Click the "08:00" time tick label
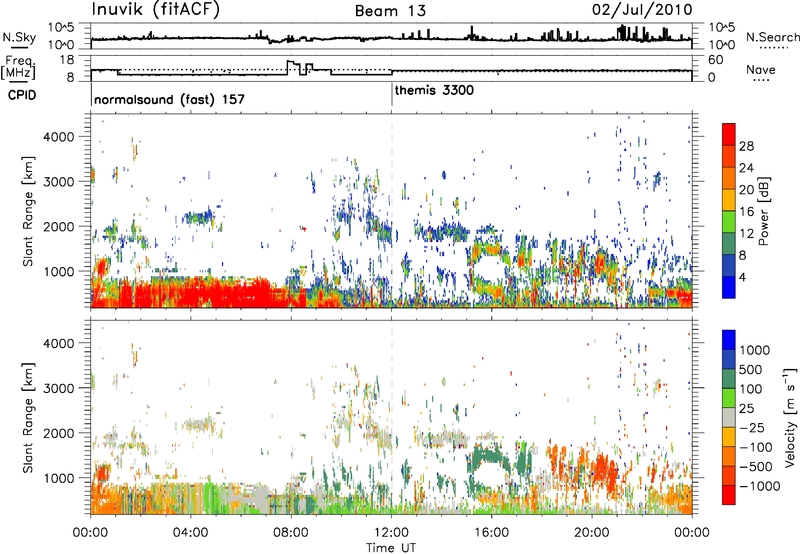800x554 pixels. click(291, 533)
